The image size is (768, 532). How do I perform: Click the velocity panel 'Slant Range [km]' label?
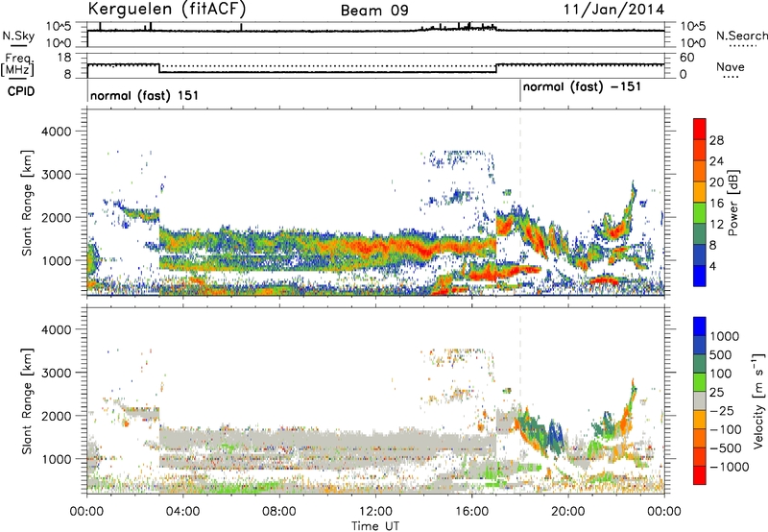(x=27, y=401)
